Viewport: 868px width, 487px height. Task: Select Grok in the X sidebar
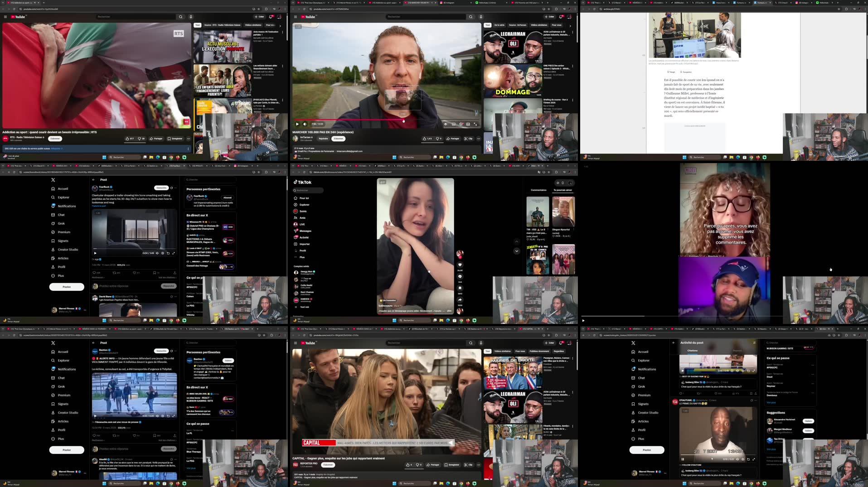click(x=61, y=223)
